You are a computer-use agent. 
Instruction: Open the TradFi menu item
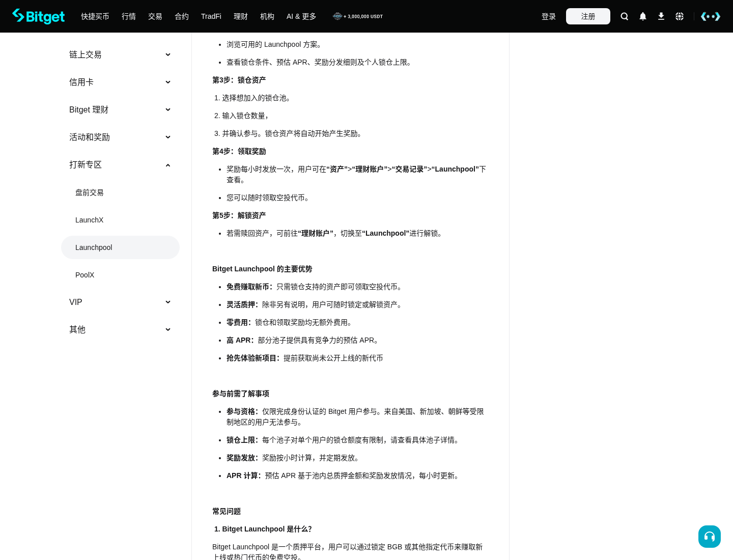click(211, 16)
